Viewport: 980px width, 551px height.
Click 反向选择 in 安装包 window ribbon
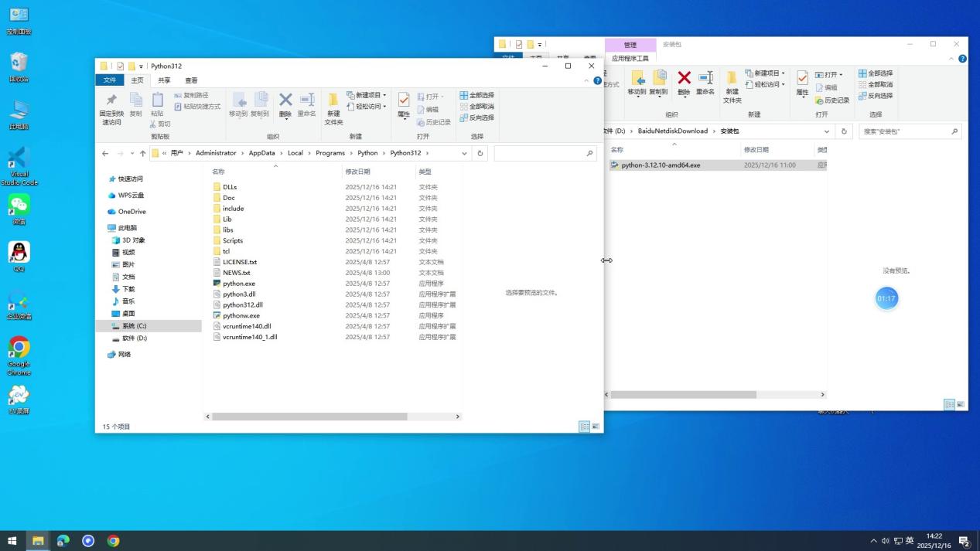coord(875,96)
